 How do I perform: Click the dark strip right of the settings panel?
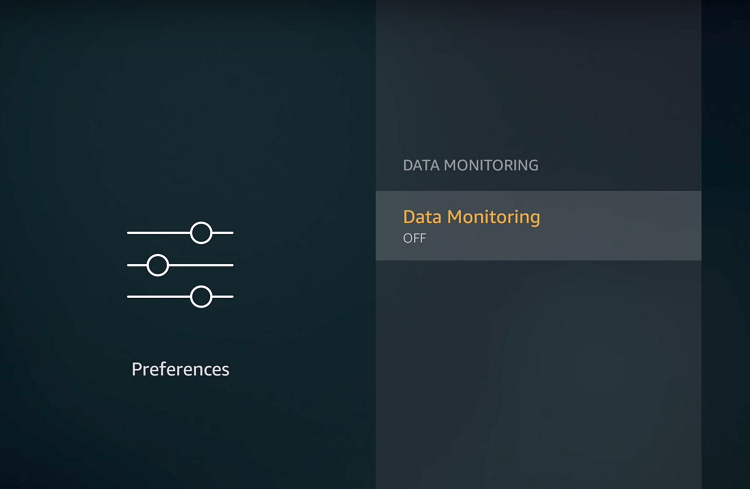point(726,244)
